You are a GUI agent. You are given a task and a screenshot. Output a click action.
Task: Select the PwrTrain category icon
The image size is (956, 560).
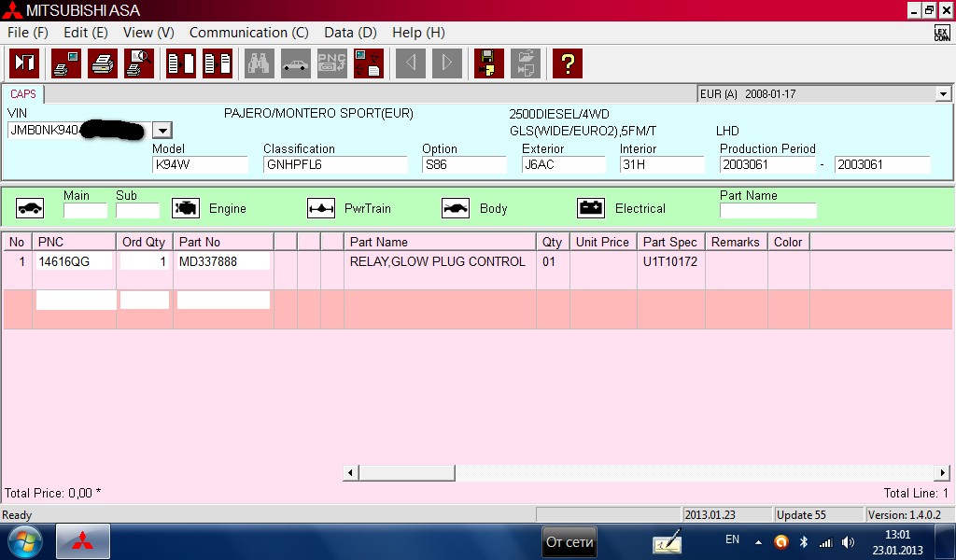(321, 208)
